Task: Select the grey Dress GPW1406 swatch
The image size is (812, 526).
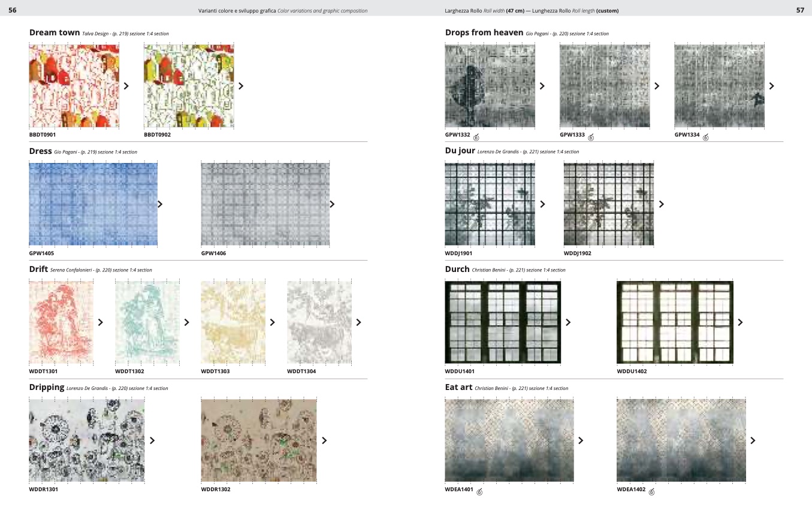Action: click(265, 204)
